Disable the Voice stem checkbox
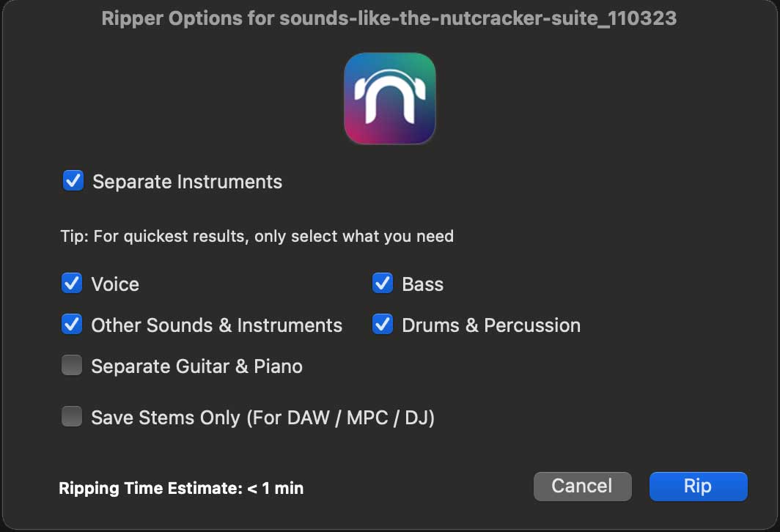This screenshot has height=532, width=780. coord(73,283)
